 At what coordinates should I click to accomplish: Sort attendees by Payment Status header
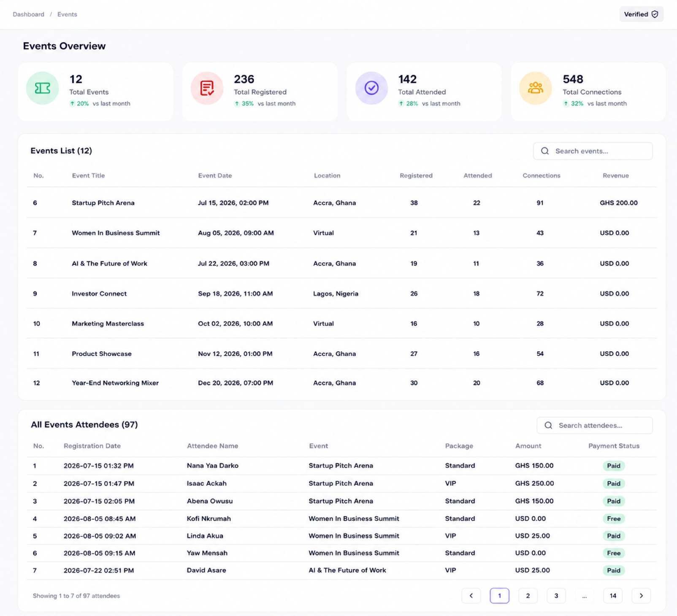614,446
